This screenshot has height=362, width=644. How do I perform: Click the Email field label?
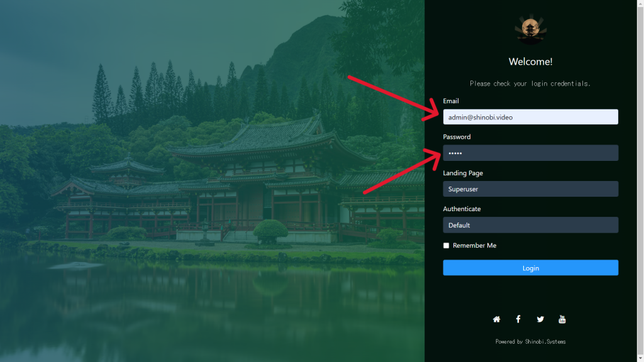(x=450, y=101)
